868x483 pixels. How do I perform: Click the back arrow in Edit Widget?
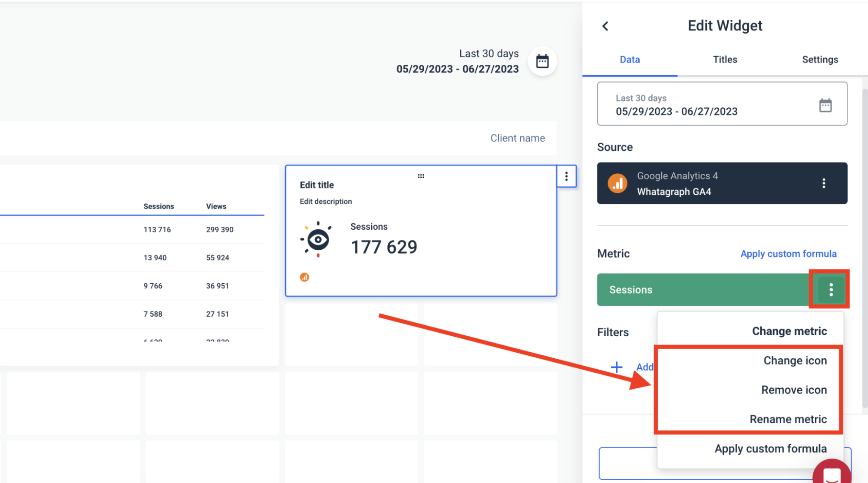[605, 26]
